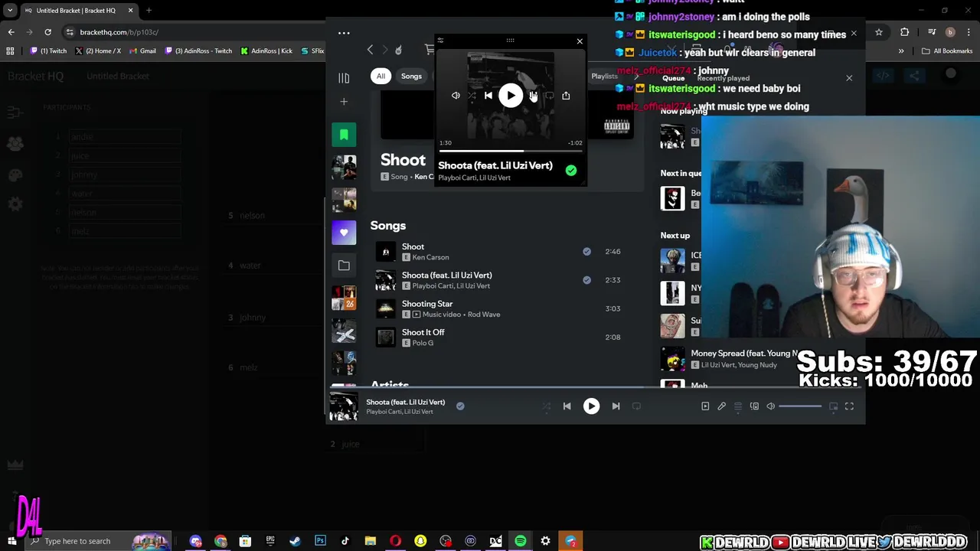Viewport: 980px width, 551px height.
Task: Open lyrics microphone icon
Action: [721, 406]
